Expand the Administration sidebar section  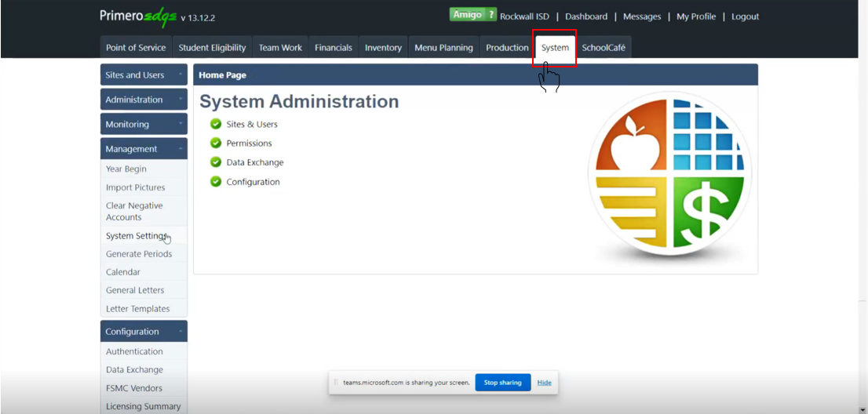point(144,100)
